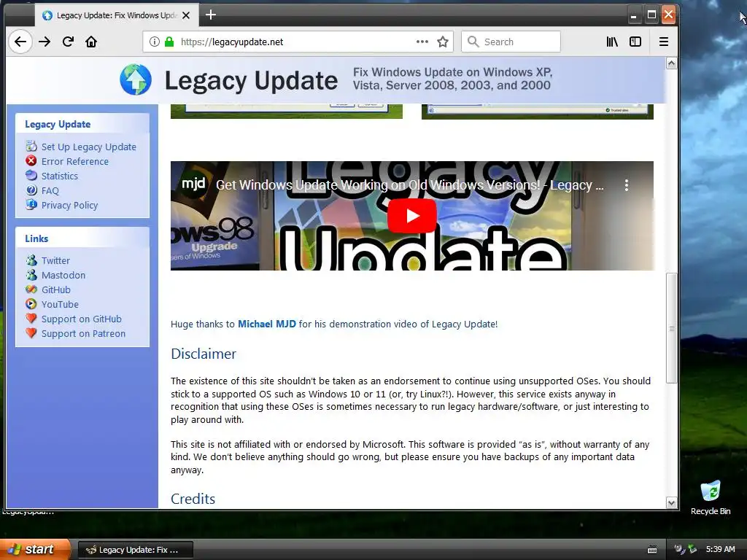
Task: Click the forward navigation arrow
Action: (x=44, y=42)
